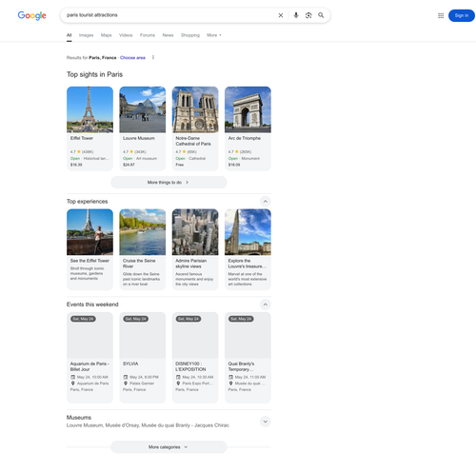Click the Arc de Triomphe title text
Image resolution: width=476 pixels, height=472 pixels.
(245, 138)
